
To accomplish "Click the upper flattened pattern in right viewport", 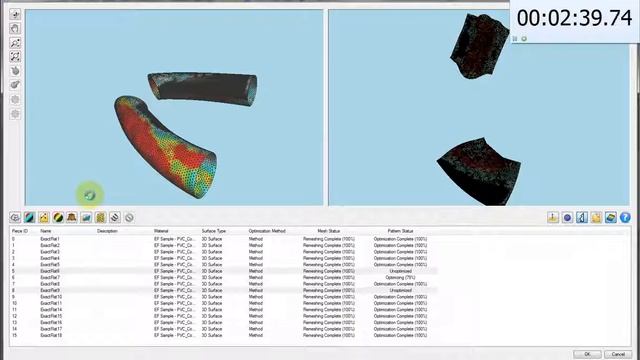I will point(480,46).
